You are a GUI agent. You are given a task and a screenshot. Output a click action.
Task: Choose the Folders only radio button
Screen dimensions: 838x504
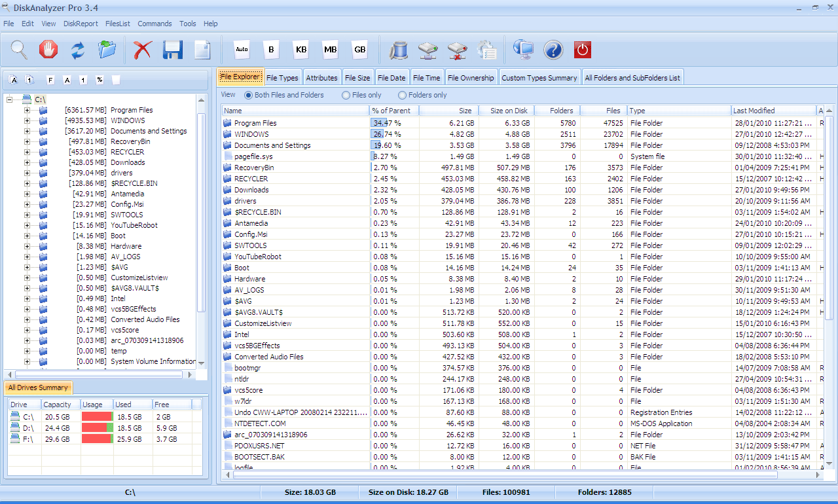[x=403, y=95]
